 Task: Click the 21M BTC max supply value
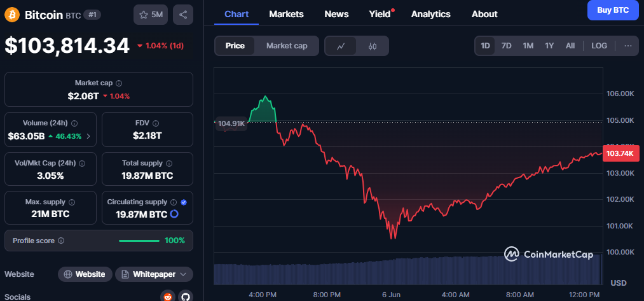[50, 214]
